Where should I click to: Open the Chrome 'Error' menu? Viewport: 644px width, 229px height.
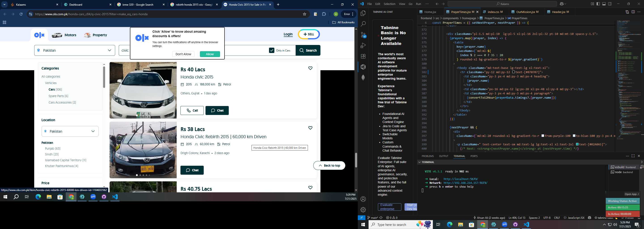point(349,14)
